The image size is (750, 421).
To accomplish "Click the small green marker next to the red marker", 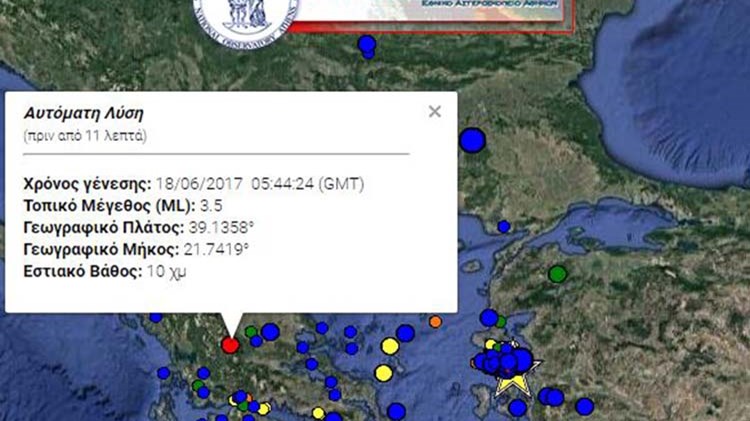I will click(251, 332).
